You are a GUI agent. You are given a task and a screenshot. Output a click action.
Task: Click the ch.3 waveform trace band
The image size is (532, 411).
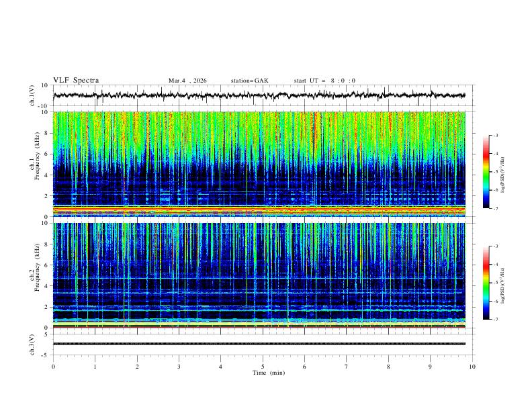click(259, 344)
